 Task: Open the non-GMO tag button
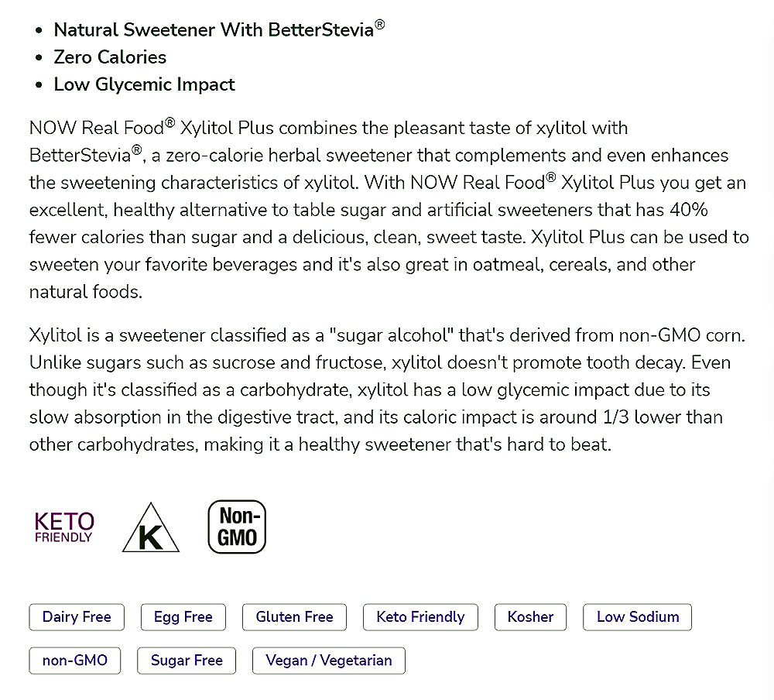click(x=75, y=661)
